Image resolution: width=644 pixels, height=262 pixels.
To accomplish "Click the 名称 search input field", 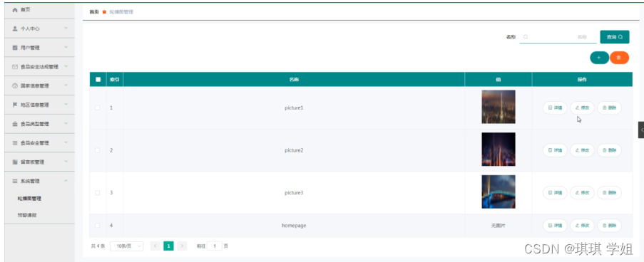I will click(x=558, y=37).
